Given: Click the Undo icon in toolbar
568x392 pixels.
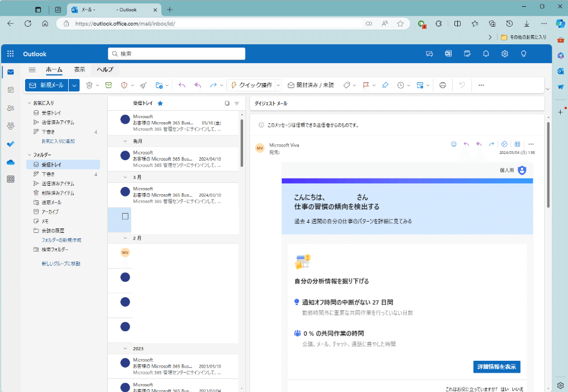Looking at the screenshot, I should pyautogui.click(x=462, y=85).
